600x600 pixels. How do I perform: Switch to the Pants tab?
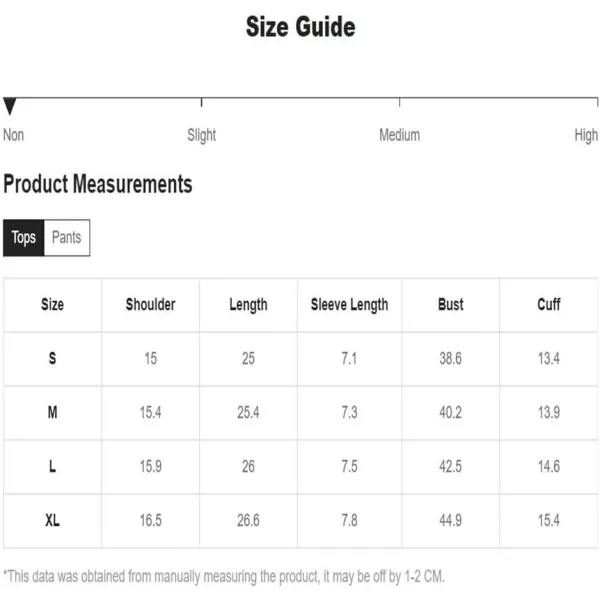coord(67,238)
